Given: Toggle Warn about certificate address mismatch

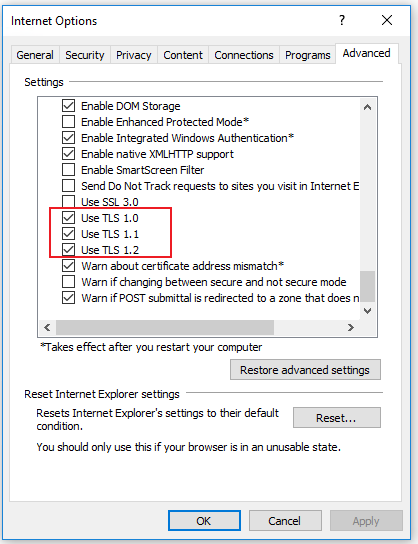Looking at the screenshot, I should [68, 266].
